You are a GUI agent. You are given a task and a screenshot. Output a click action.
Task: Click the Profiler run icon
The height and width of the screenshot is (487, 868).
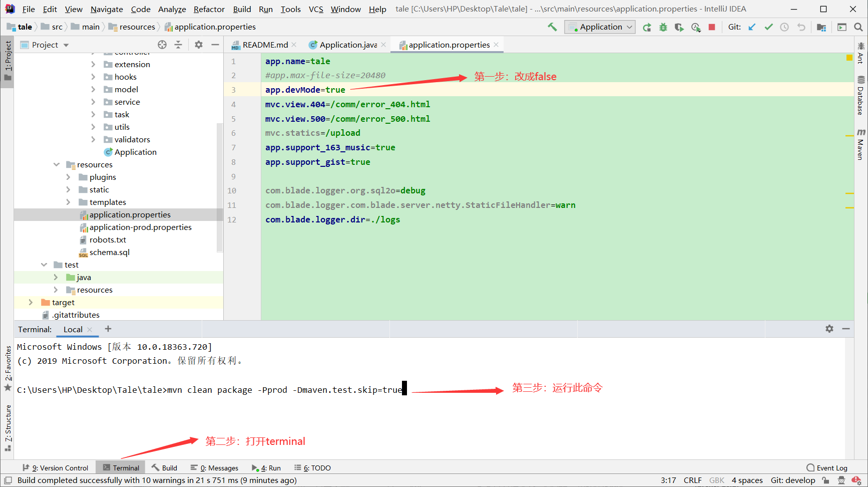pyautogui.click(x=696, y=27)
